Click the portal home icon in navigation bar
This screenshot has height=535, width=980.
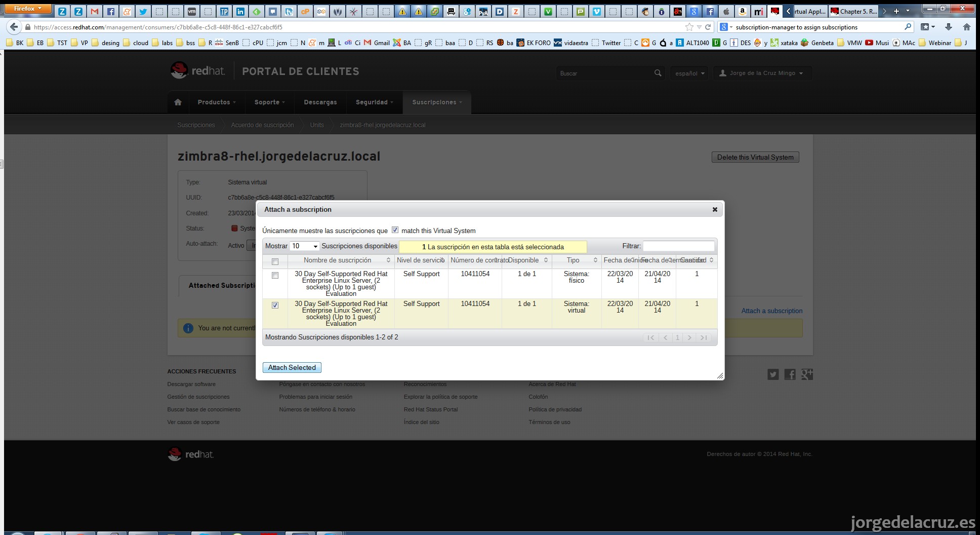tap(178, 102)
